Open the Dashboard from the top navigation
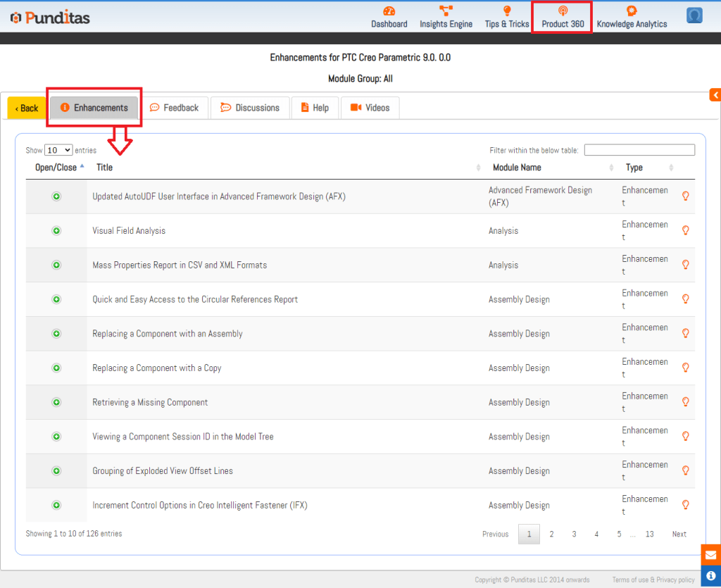The image size is (721, 588). 389,17
